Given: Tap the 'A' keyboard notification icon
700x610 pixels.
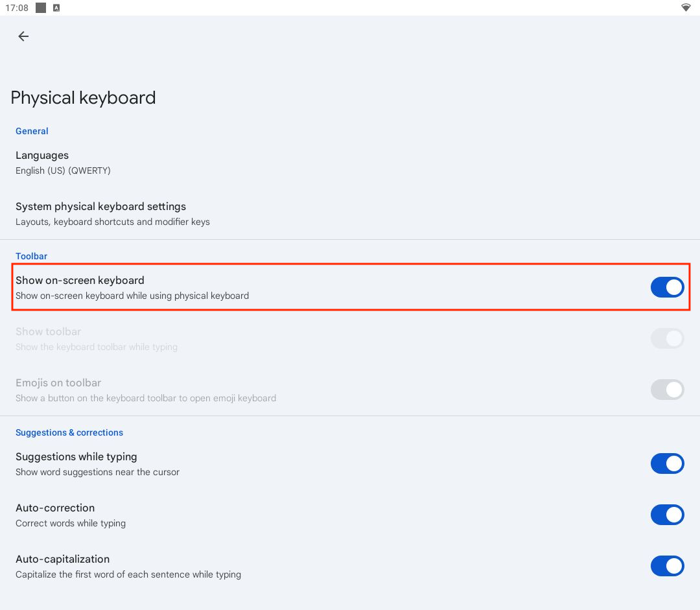Looking at the screenshot, I should click(56, 8).
